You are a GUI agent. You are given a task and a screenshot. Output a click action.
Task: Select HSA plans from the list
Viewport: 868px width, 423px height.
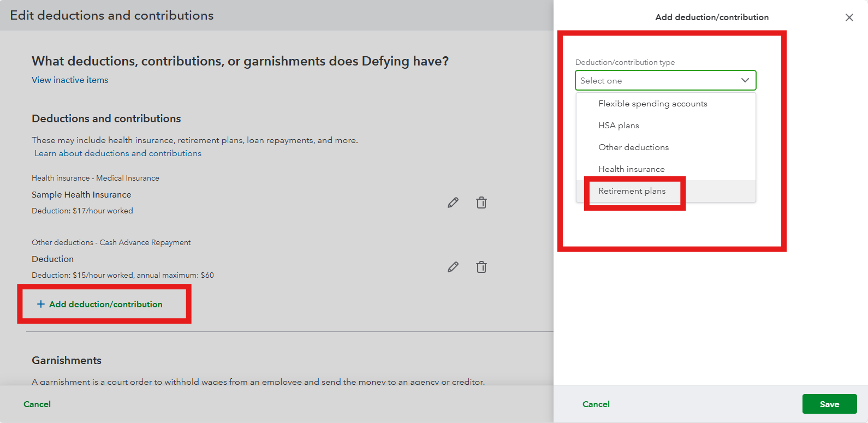619,126
